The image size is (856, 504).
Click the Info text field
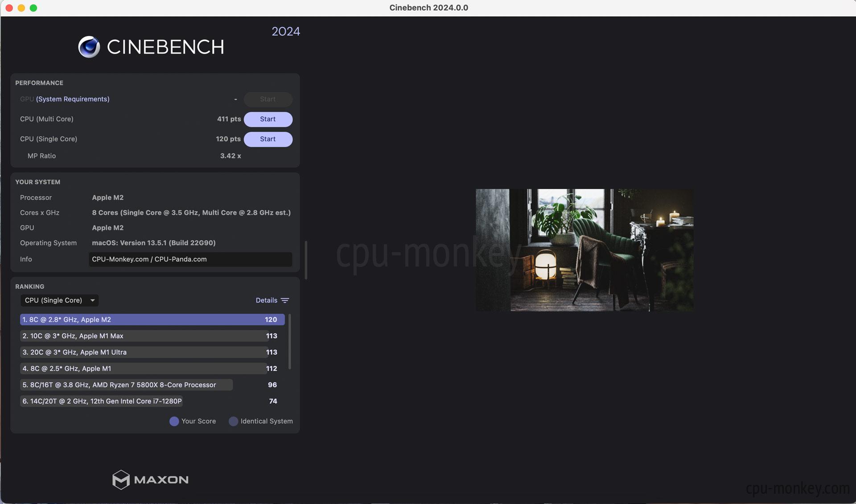point(190,259)
